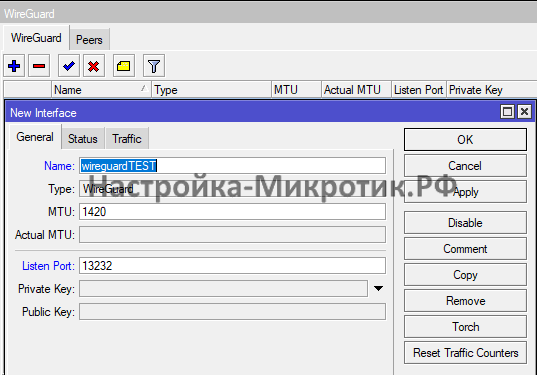The image size is (537, 375).
Task: Click the Actual MTU field in dialog
Action: pyautogui.click(x=232, y=235)
